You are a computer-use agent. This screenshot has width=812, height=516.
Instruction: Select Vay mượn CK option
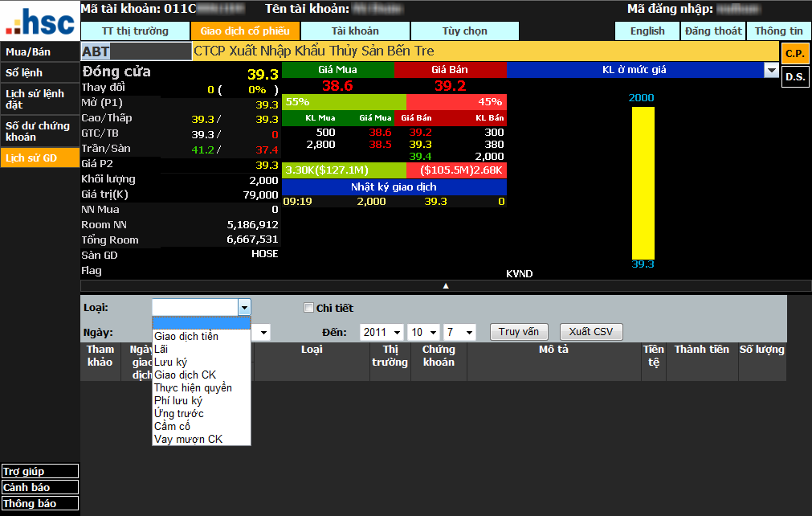pyautogui.click(x=188, y=440)
